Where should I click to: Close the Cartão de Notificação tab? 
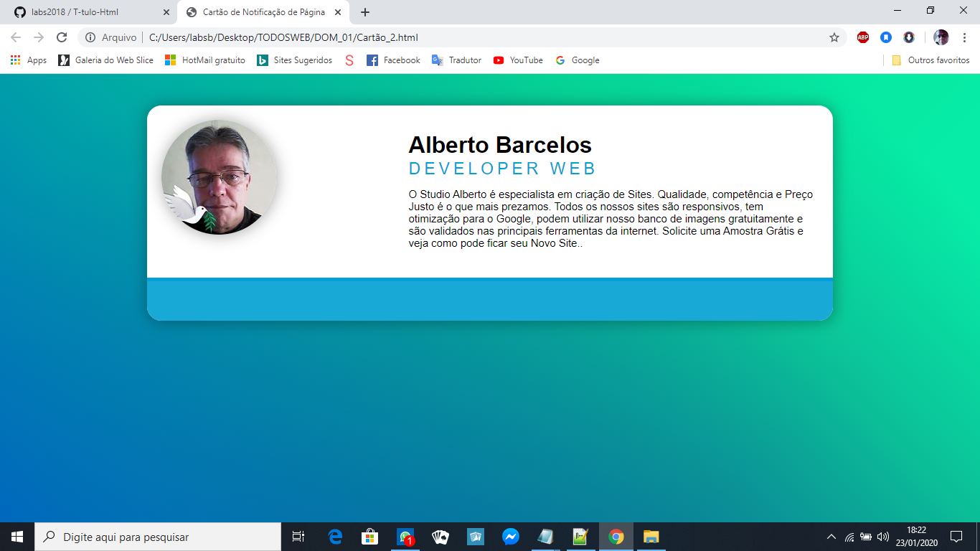point(338,12)
